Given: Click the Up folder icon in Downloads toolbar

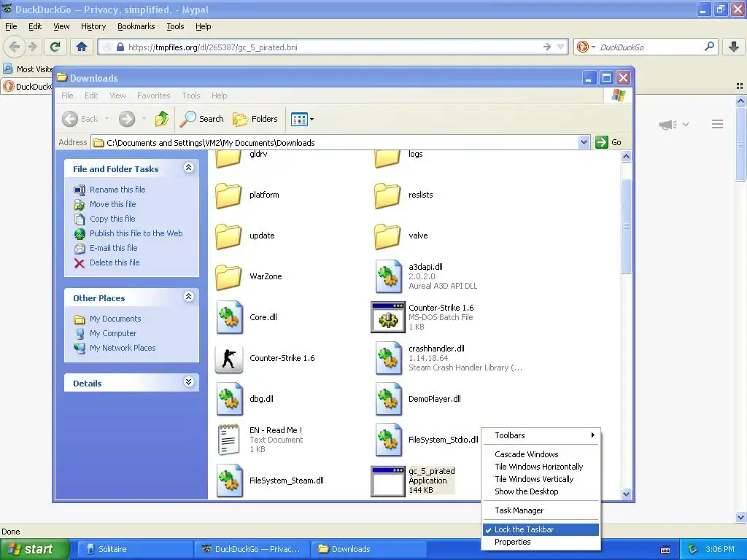Looking at the screenshot, I should pos(162,119).
